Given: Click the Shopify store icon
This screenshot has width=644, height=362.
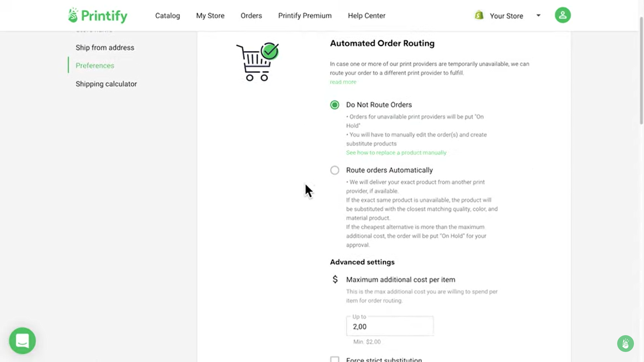Looking at the screenshot, I should pyautogui.click(x=479, y=15).
